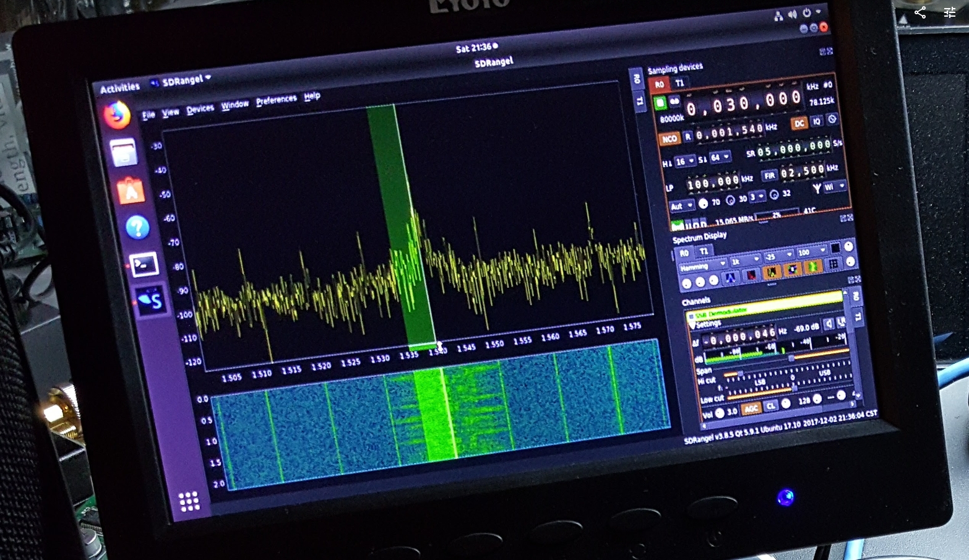The image size is (969, 560).
Task: Open the -25 reference level dropdown
Action: 779,256
